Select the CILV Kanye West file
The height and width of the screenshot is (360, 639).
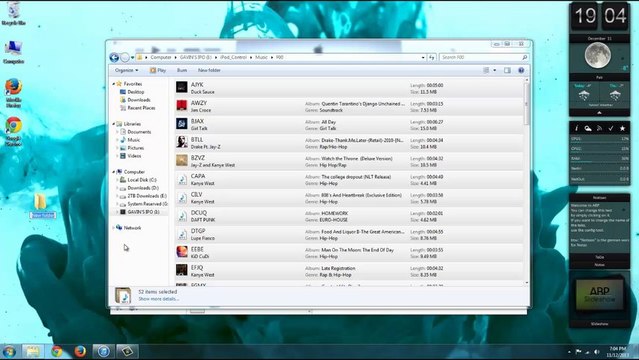[349, 198]
